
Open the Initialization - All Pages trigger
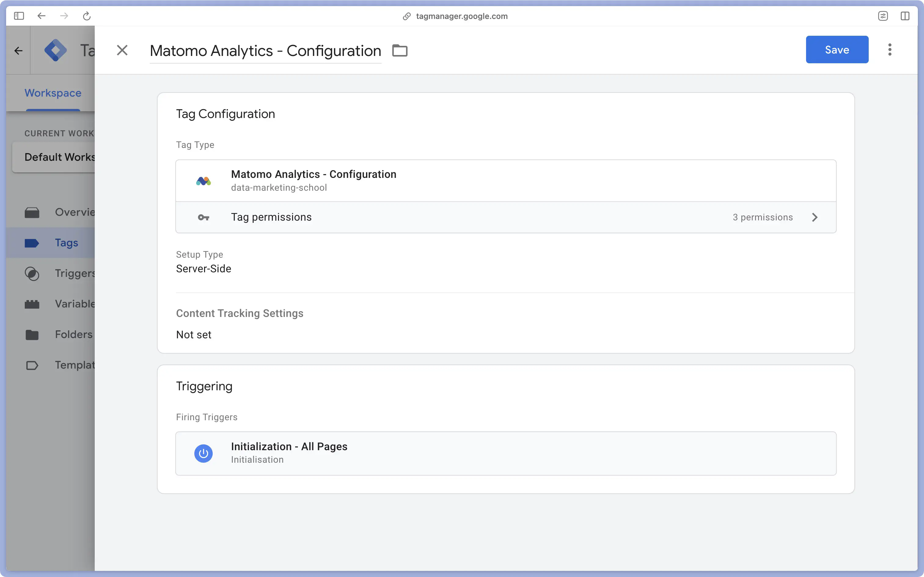506,453
